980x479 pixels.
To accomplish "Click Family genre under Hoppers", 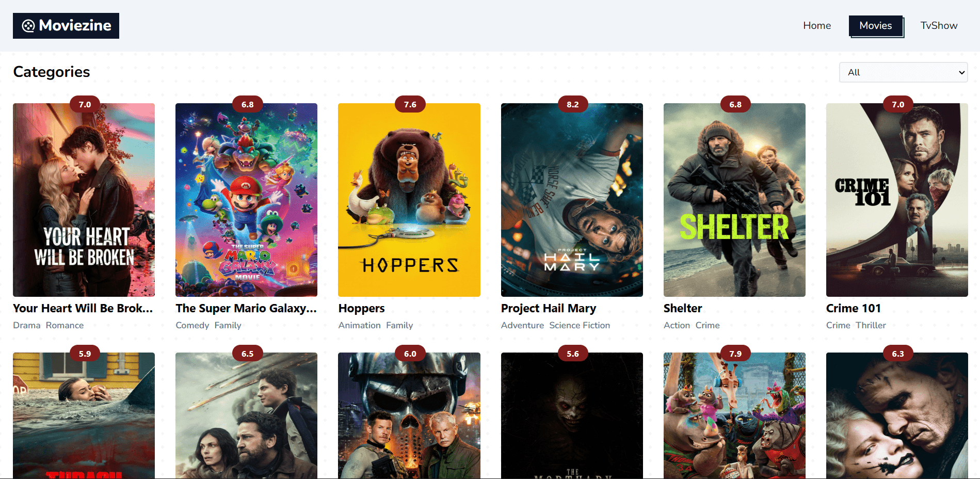I will coord(399,325).
